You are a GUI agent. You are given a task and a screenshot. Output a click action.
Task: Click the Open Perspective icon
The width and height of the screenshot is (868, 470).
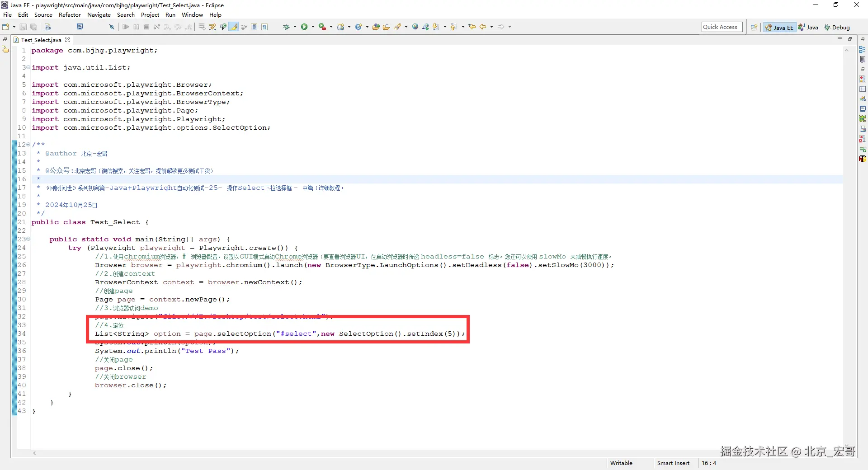click(x=754, y=27)
